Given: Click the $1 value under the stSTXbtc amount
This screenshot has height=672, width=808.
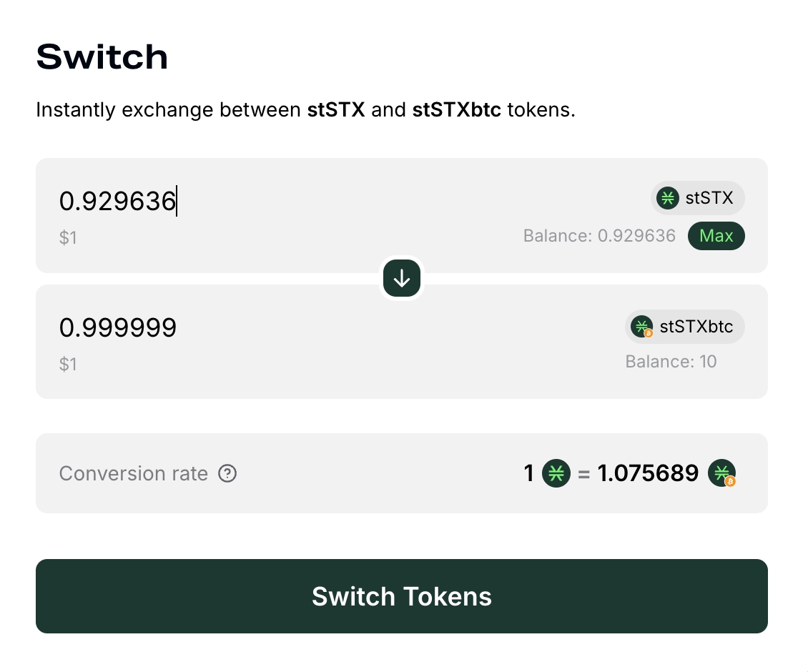Looking at the screenshot, I should [x=68, y=365].
